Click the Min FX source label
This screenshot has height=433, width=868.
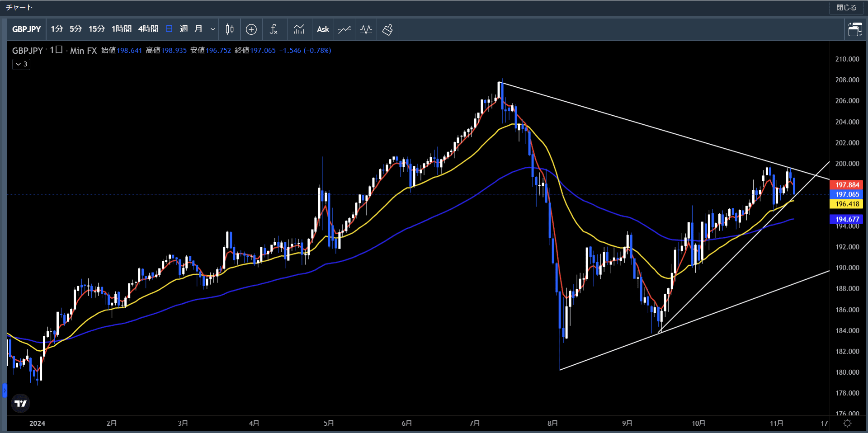(x=84, y=51)
